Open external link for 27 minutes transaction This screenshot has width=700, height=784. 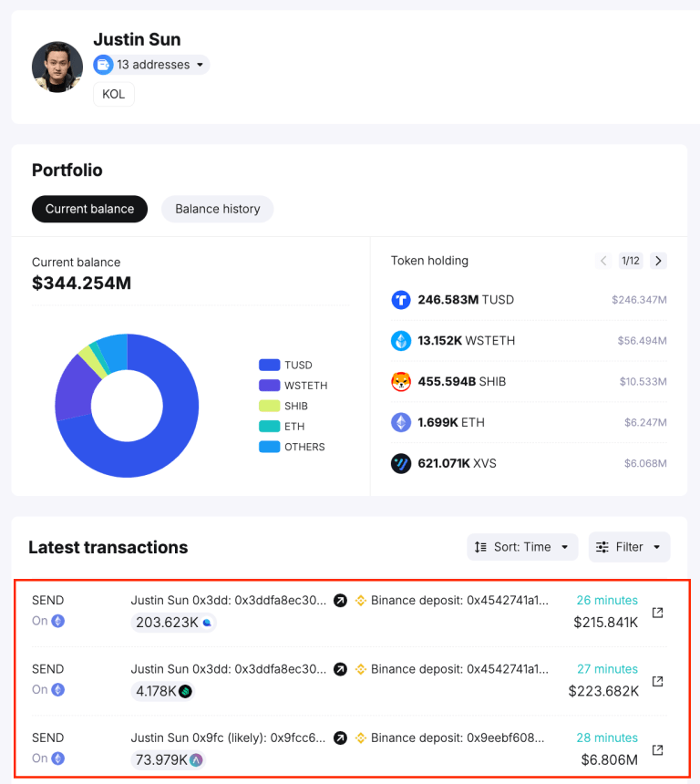pyautogui.click(x=657, y=681)
